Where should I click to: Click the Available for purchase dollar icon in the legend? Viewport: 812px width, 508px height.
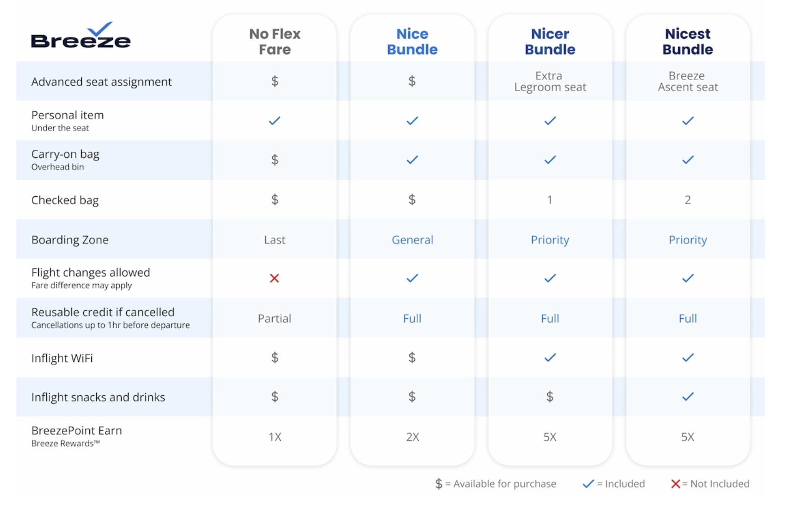(439, 484)
